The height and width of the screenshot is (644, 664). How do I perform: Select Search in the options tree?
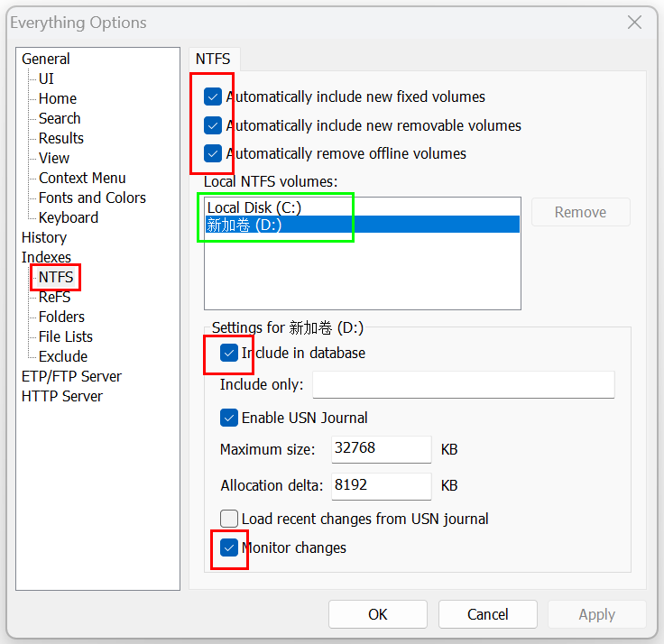[x=60, y=118]
